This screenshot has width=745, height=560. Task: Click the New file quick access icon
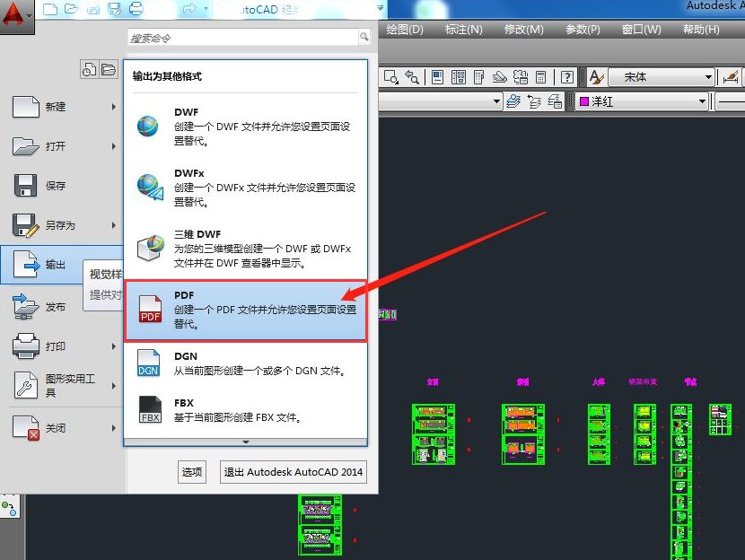50,9
